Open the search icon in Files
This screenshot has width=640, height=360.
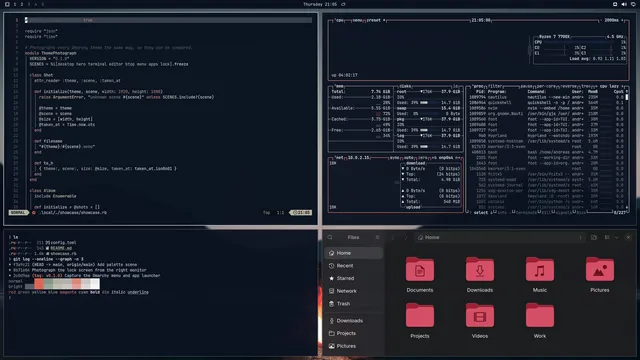(x=330, y=237)
